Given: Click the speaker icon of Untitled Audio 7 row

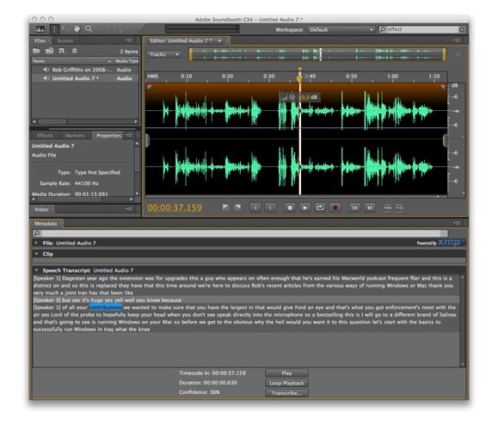Looking at the screenshot, I should click(x=46, y=78).
